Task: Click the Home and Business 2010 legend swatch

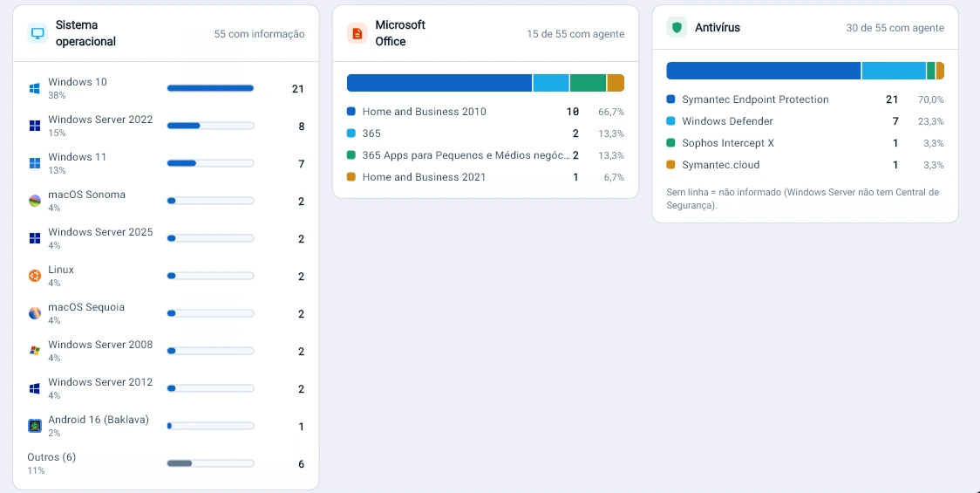Action: [x=351, y=112]
